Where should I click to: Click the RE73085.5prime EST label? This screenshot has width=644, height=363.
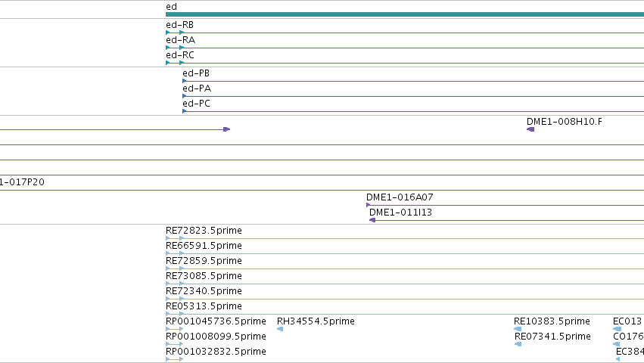coord(204,276)
